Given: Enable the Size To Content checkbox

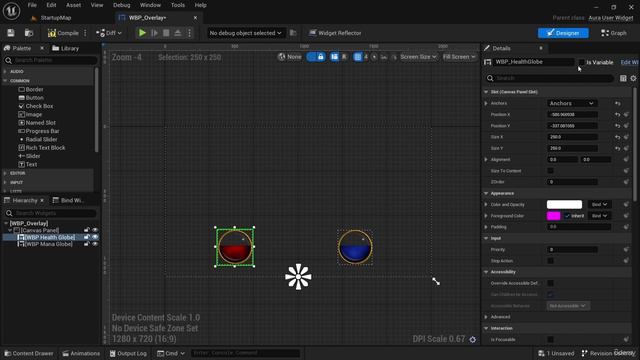Looking at the screenshot, I should (550, 171).
